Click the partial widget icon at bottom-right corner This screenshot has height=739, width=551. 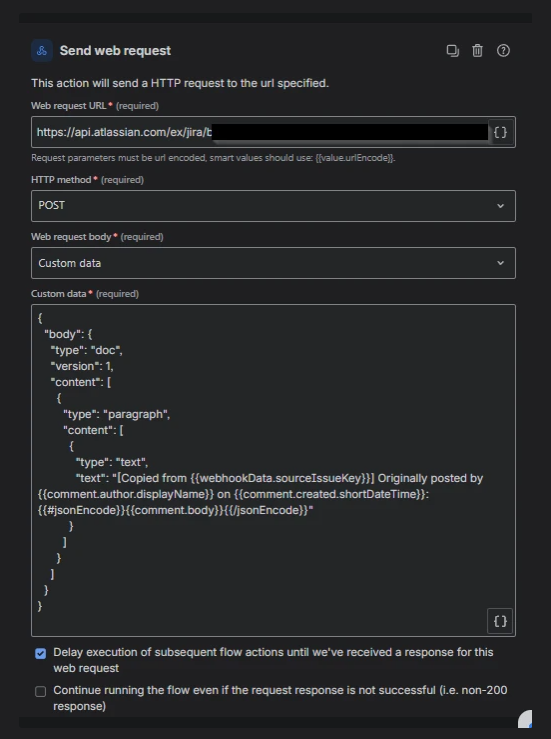[x=525, y=719]
